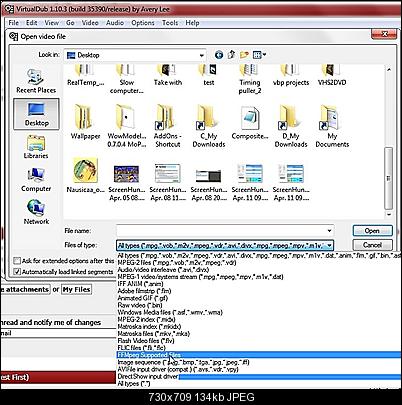Select ScreenHunter Apr. 08 11 thumbnail
Screen dimensions: 402x405
coord(168,182)
